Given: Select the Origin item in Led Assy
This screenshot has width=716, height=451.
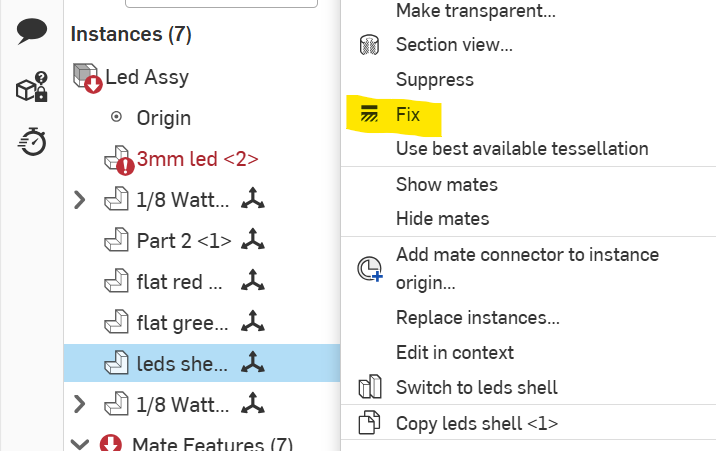Looking at the screenshot, I should point(163,118).
